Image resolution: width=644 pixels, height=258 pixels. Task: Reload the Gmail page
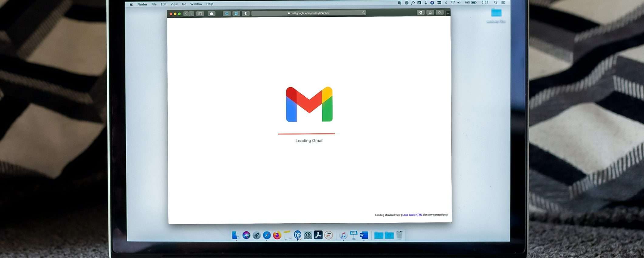tap(363, 13)
